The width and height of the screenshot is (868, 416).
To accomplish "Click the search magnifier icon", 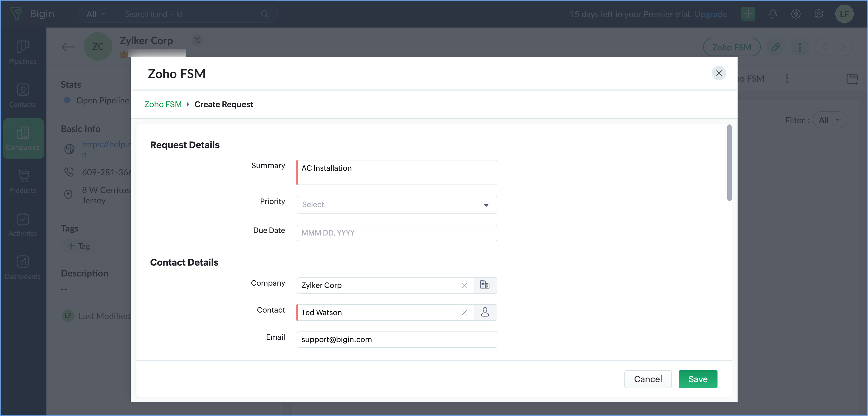I will 265,14.
